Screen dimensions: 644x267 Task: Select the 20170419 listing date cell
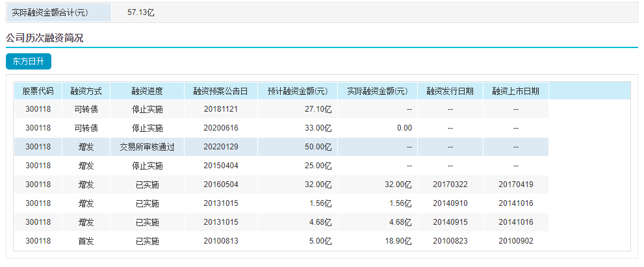(516, 184)
